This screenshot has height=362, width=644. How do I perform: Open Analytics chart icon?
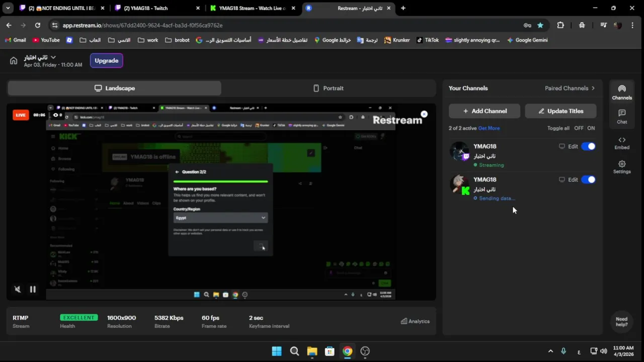click(x=415, y=321)
